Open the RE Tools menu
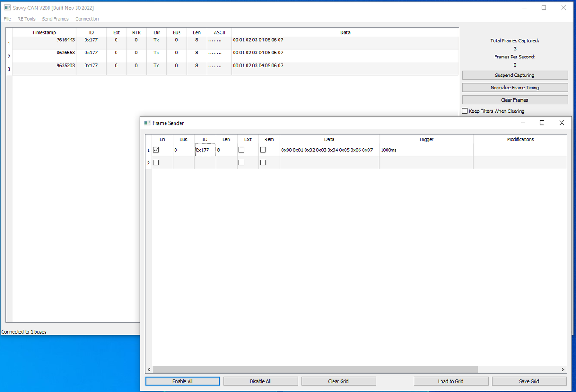Viewport: 576px width, 392px height. [26, 19]
